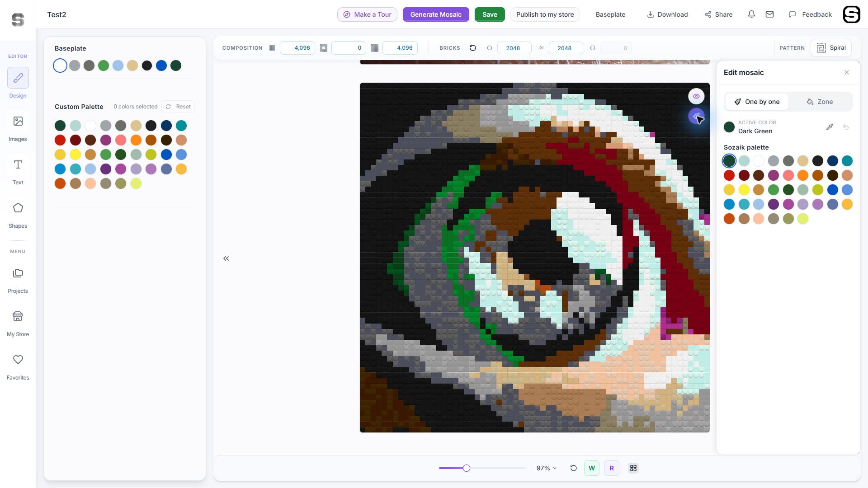Click Download in the top bar

click(x=667, y=14)
